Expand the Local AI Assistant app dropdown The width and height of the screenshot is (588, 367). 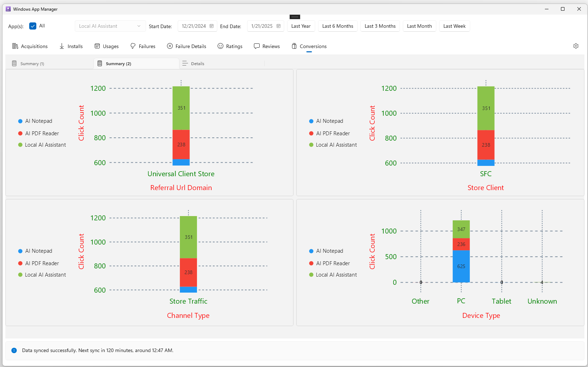pyautogui.click(x=110, y=26)
